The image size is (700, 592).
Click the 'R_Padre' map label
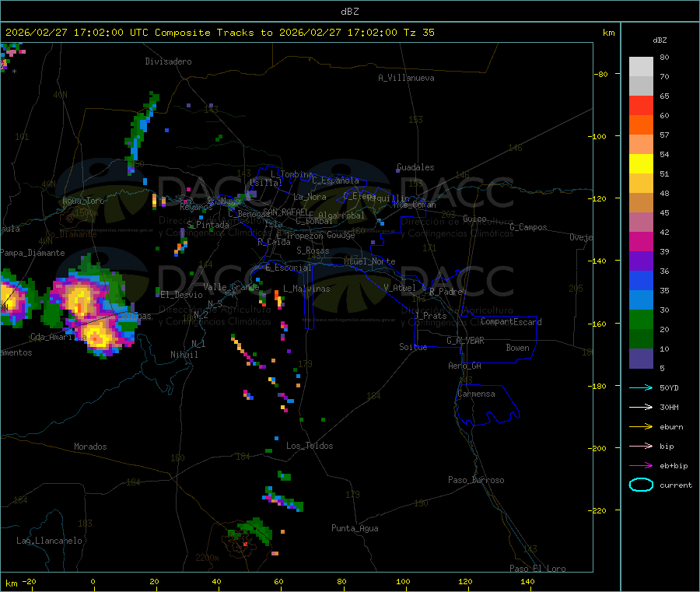pyautogui.click(x=446, y=292)
